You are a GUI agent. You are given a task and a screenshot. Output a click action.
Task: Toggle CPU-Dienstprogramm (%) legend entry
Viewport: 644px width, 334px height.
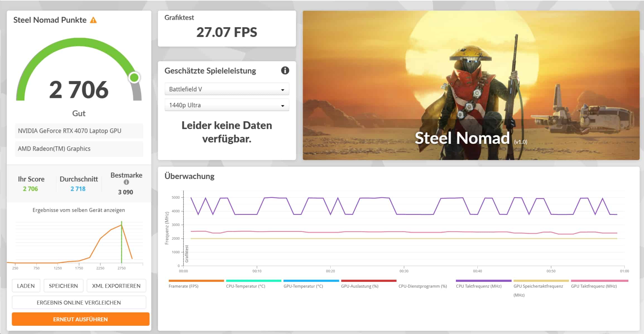click(422, 286)
